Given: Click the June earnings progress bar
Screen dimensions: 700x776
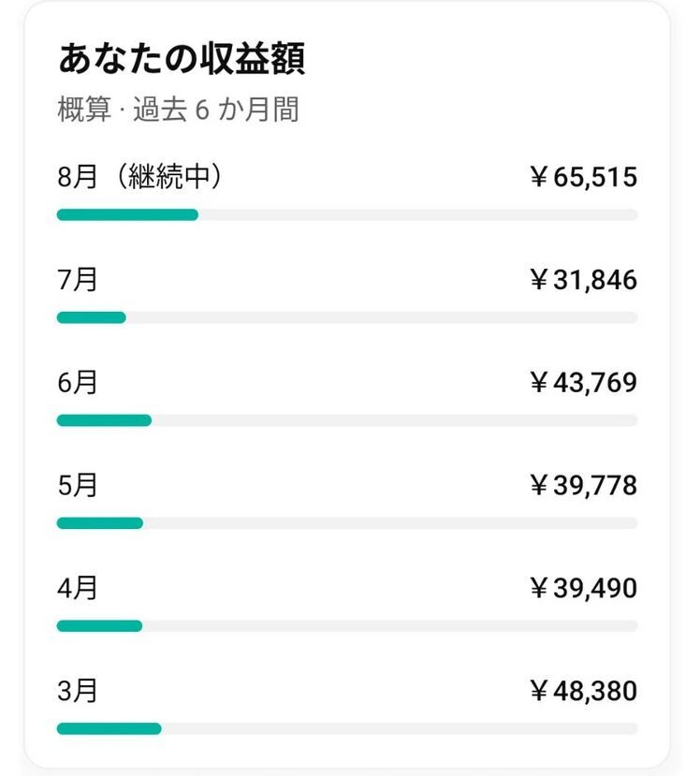Looking at the screenshot, I should (x=346, y=420).
